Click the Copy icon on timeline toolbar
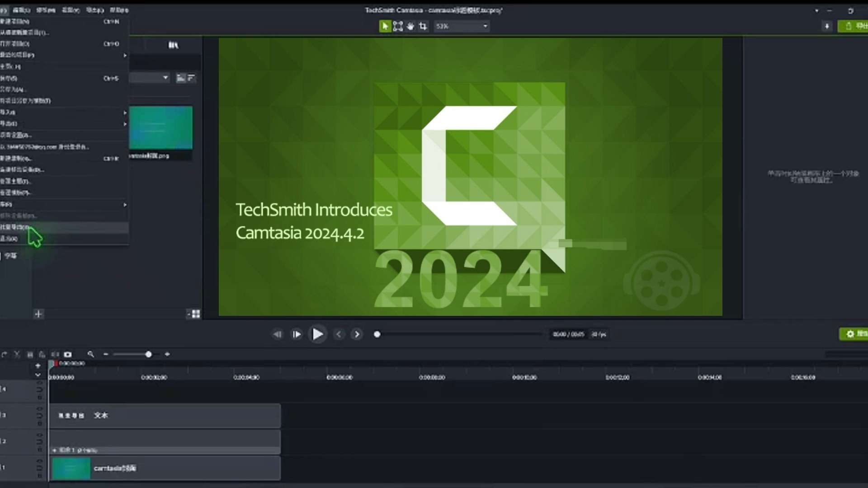This screenshot has width=868, height=488. tap(30, 355)
